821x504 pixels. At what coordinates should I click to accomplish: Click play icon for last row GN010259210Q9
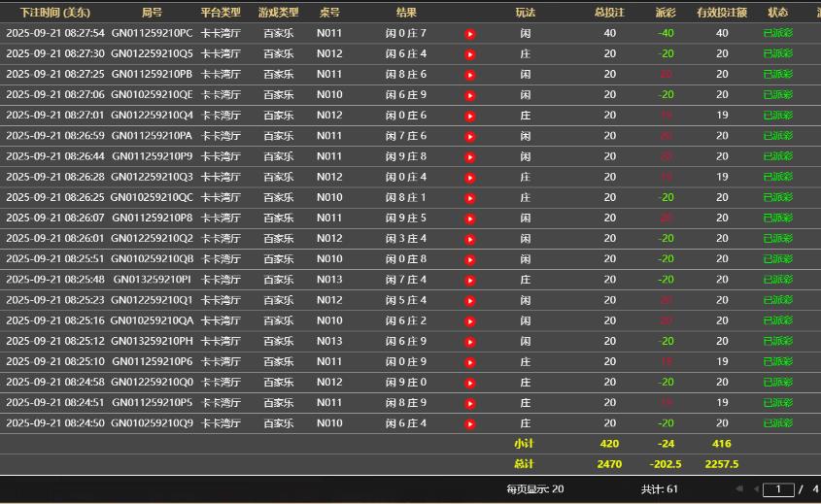(470, 424)
